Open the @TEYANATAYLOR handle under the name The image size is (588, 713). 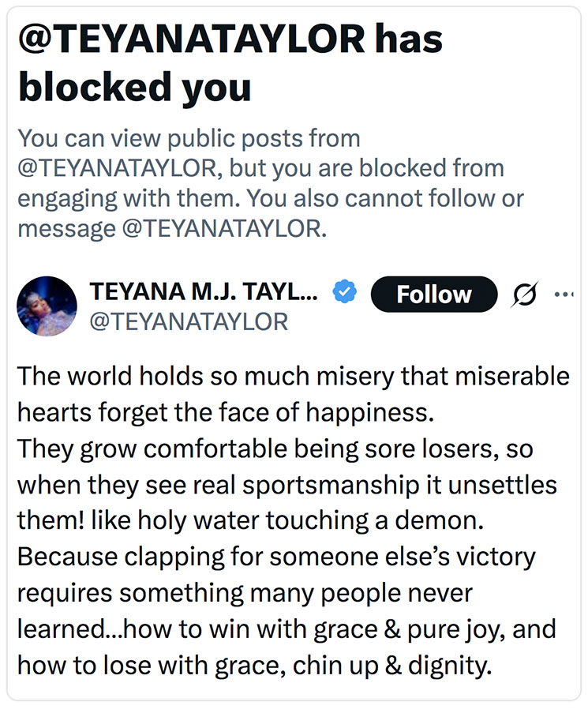(x=193, y=321)
